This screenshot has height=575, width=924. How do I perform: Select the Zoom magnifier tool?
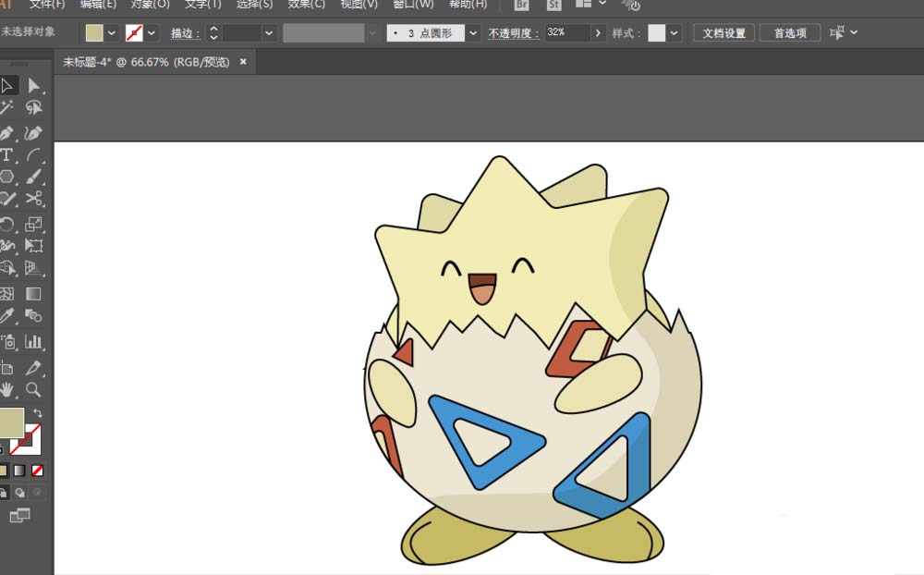point(33,390)
